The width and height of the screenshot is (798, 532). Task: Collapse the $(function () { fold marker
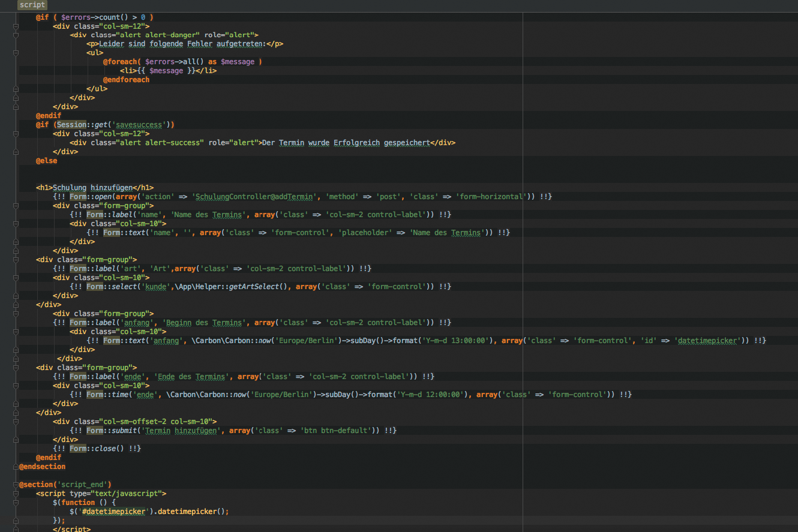tap(16, 503)
